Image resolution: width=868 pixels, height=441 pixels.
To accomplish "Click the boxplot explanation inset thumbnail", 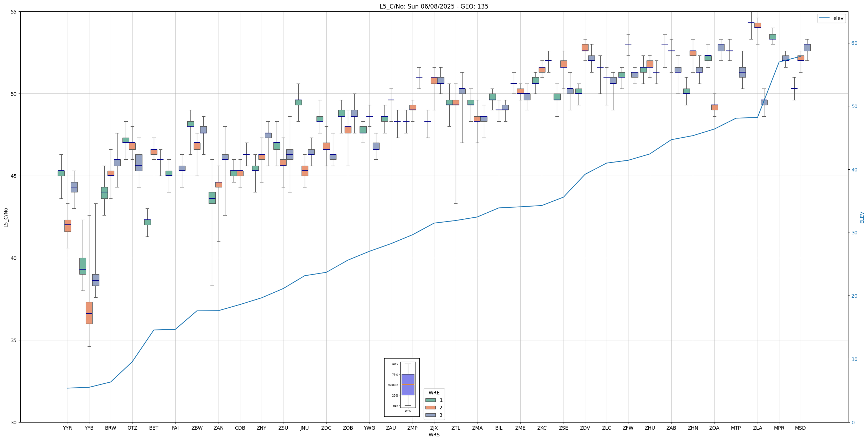I will pyautogui.click(x=402, y=387).
